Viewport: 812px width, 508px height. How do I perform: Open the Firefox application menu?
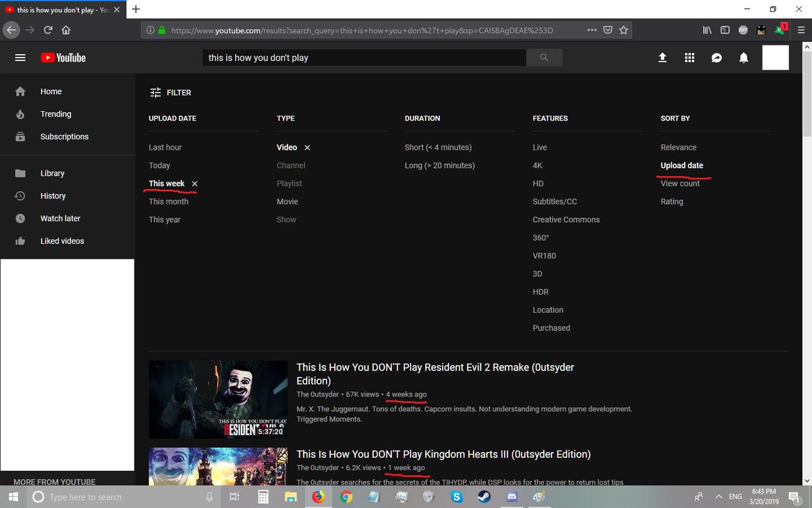pyautogui.click(x=801, y=30)
